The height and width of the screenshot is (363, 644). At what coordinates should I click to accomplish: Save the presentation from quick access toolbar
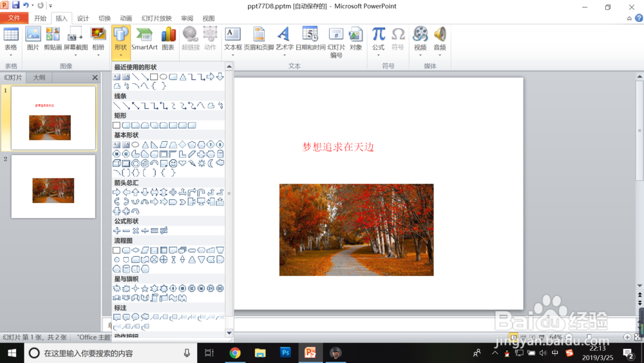click(15, 5)
